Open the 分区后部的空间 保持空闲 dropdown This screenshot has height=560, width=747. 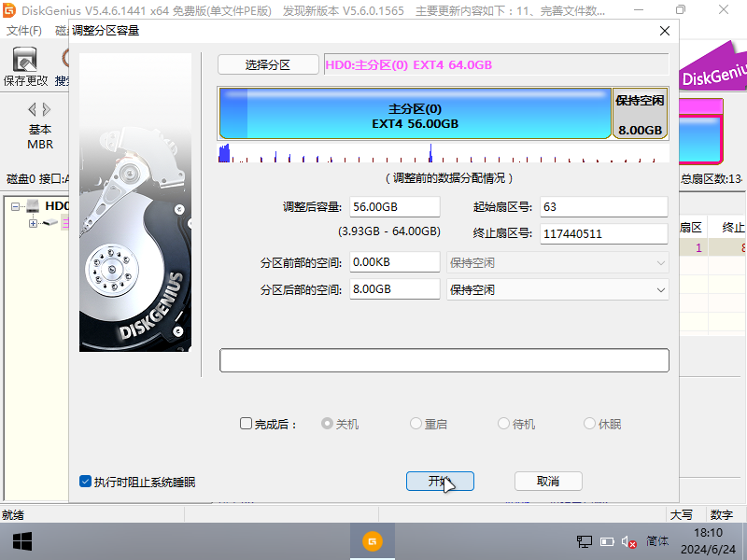point(557,289)
